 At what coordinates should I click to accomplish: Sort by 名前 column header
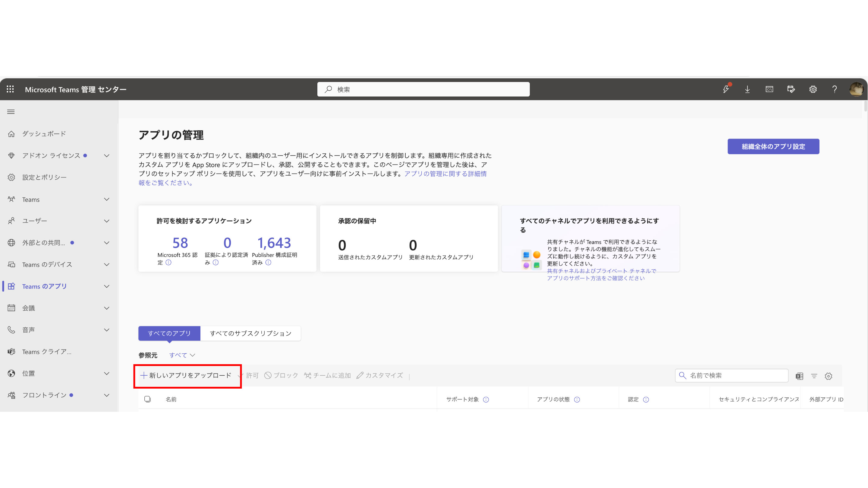click(x=171, y=399)
